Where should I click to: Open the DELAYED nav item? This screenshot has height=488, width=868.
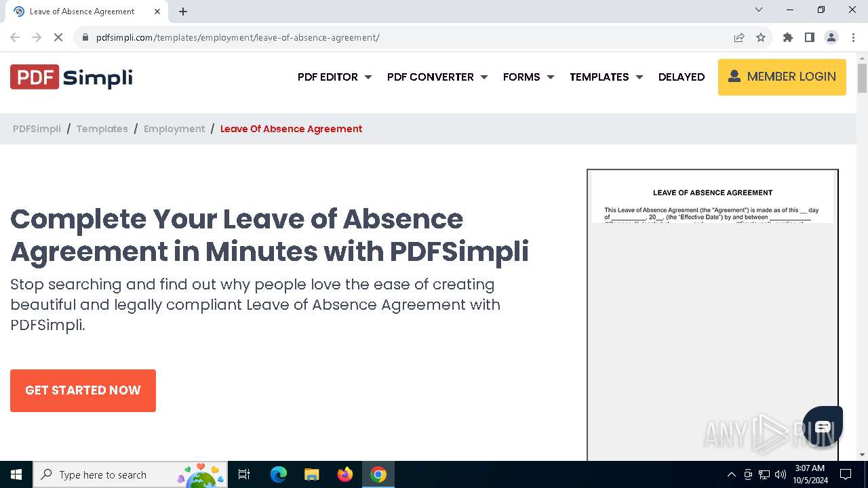(x=682, y=77)
